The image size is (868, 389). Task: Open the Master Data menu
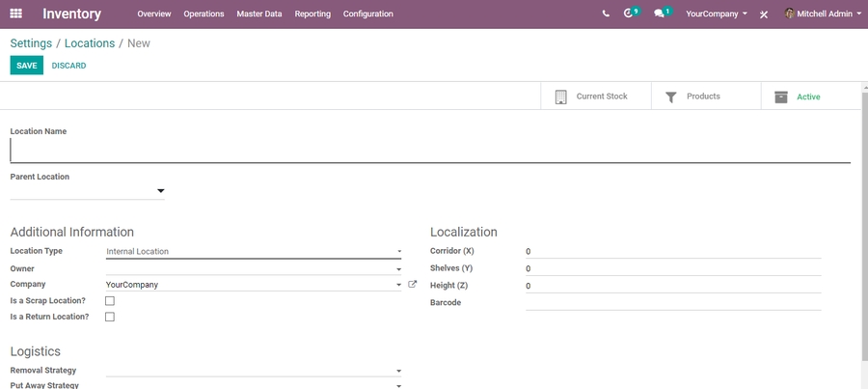tap(259, 14)
